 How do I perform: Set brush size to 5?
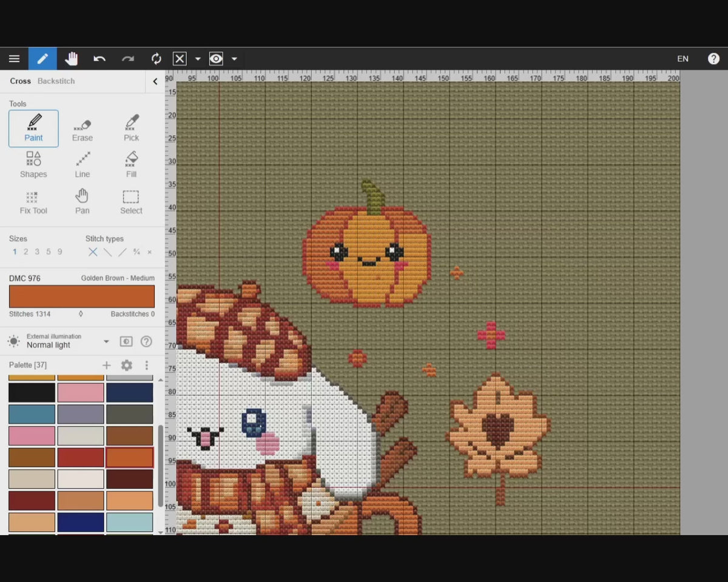pos(49,252)
